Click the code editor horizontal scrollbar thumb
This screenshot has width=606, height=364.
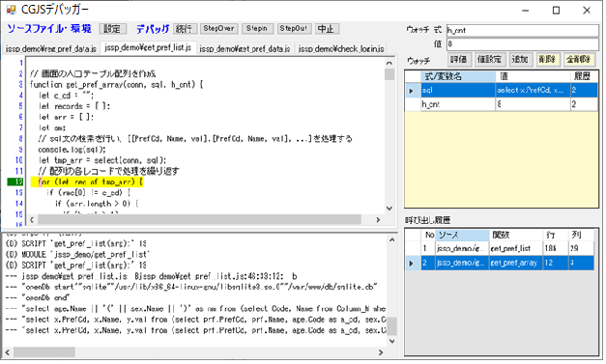(199, 219)
